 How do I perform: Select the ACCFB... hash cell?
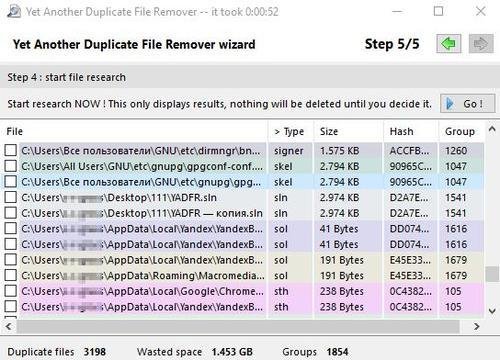click(x=409, y=151)
